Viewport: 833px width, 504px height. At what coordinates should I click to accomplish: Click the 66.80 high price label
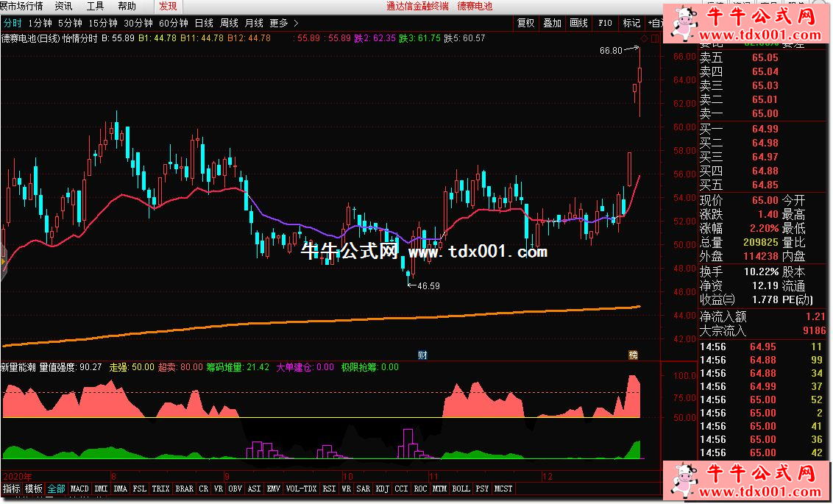click(x=611, y=51)
